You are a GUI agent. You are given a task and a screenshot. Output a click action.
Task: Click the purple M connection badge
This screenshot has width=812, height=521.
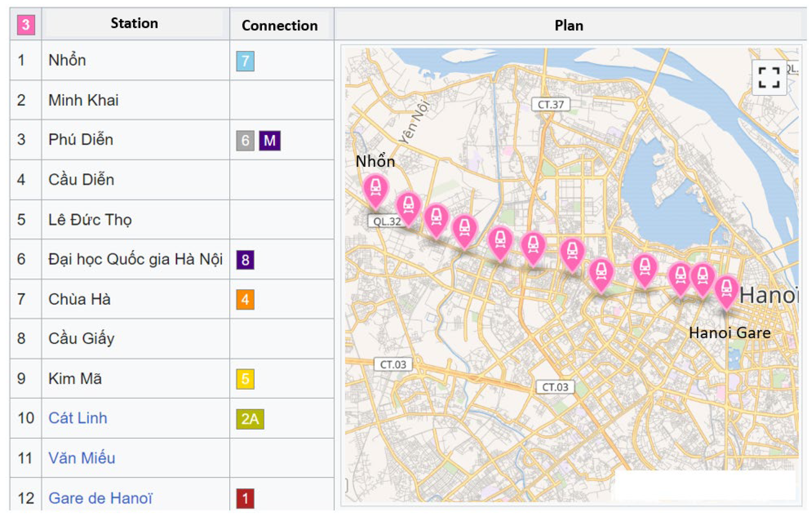click(x=269, y=140)
